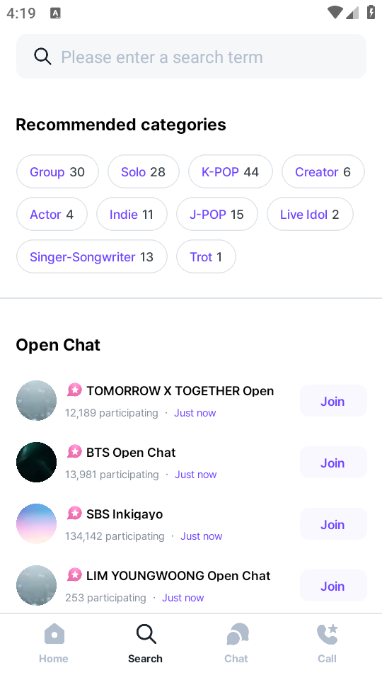Choose the Trot category chip
382x680 pixels.
click(x=206, y=257)
